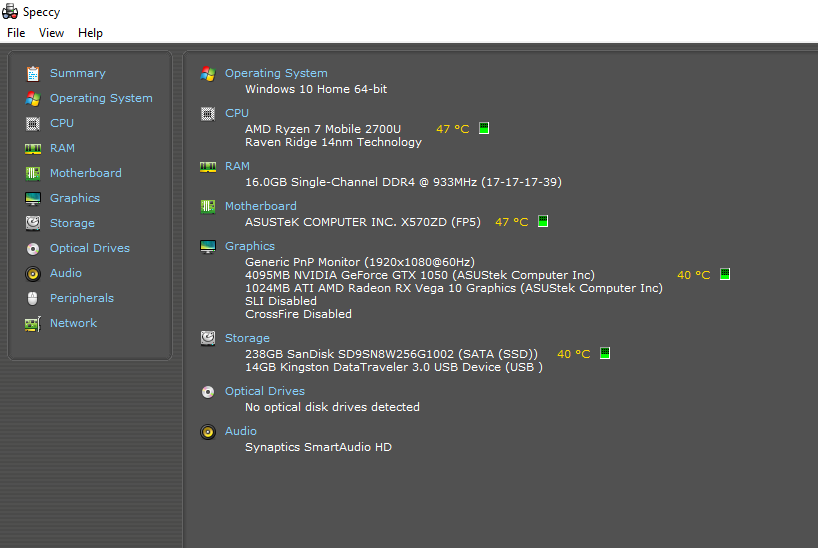This screenshot has height=548, width=818.
Task: Click the Graphics monitor icon in summary panel
Action: point(208,247)
